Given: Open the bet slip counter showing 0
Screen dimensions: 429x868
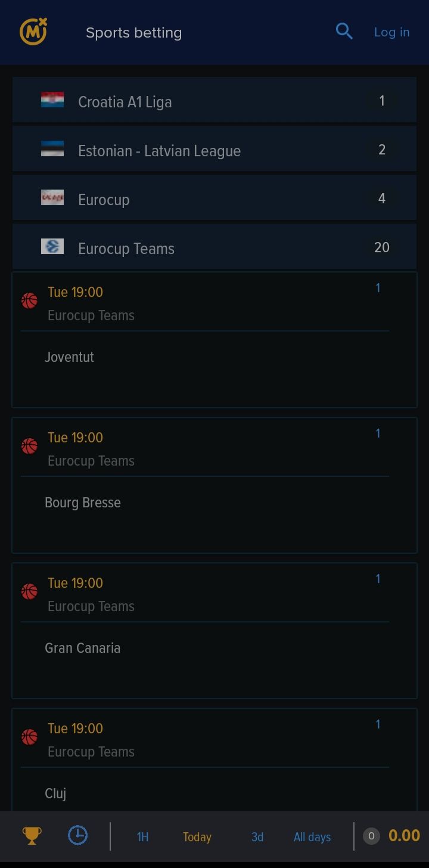Looking at the screenshot, I should pyautogui.click(x=371, y=836).
